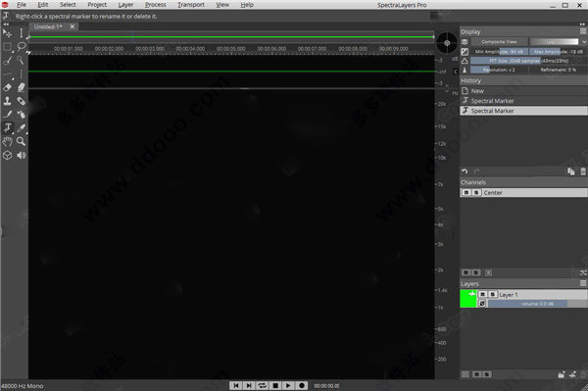Click the undo arrow in History panel
This screenshot has height=391, width=588.
465,171
